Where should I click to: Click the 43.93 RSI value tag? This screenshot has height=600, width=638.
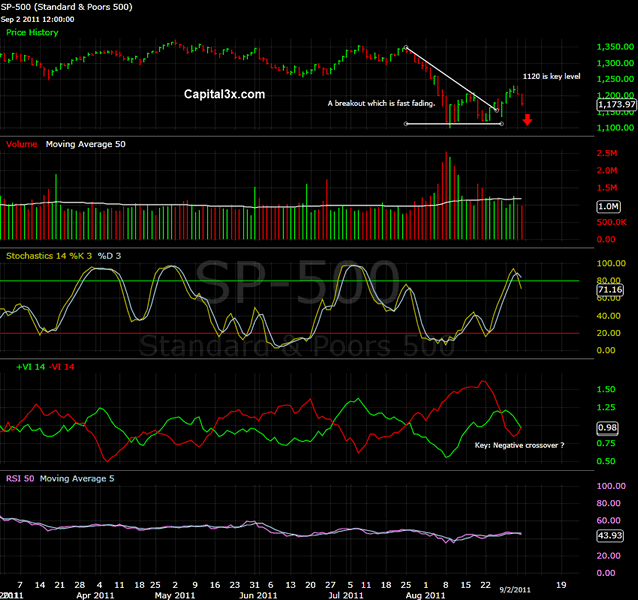pos(609,536)
